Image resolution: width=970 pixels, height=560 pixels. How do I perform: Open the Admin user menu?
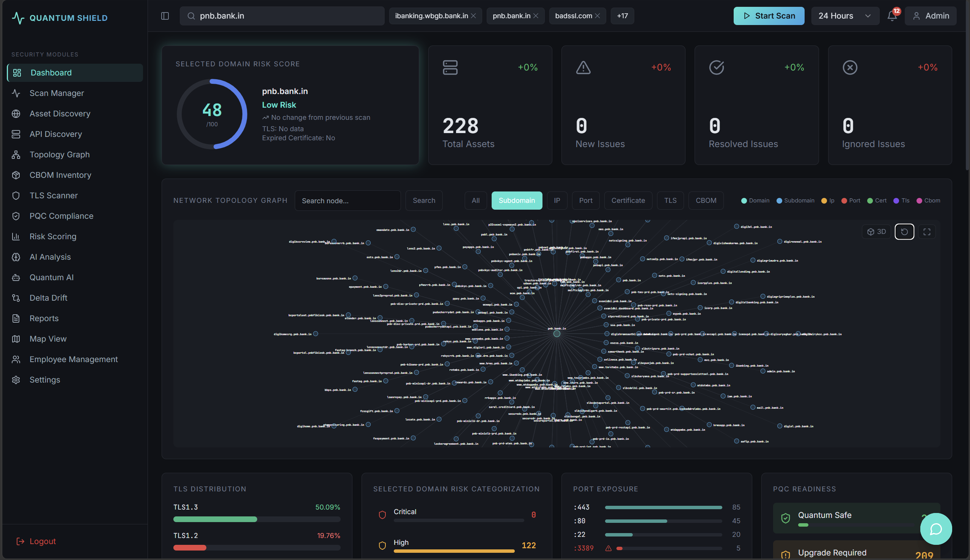[x=930, y=16]
